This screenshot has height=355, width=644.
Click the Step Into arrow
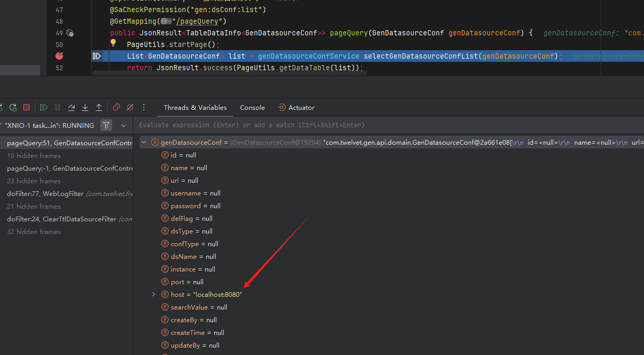(x=85, y=107)
